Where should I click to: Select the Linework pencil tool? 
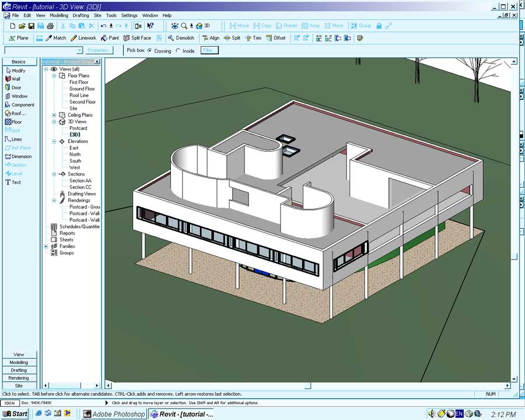(83, 38)
